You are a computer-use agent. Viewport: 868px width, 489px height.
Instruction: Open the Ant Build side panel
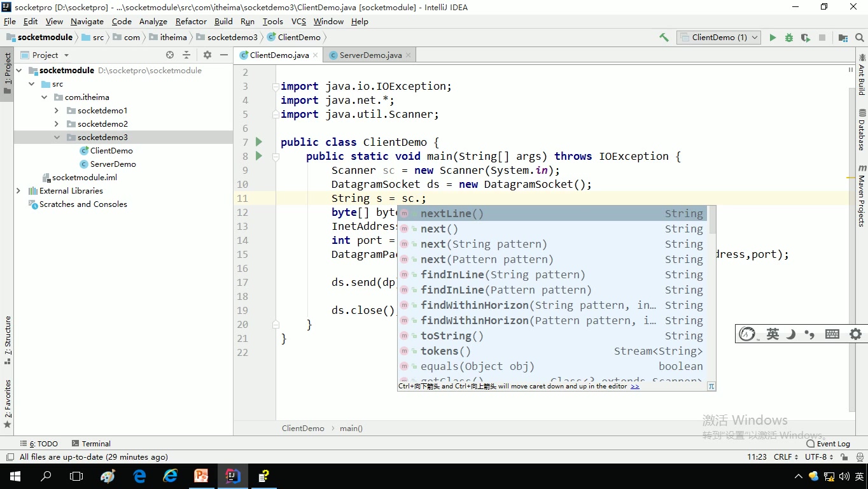coord(862,74)
